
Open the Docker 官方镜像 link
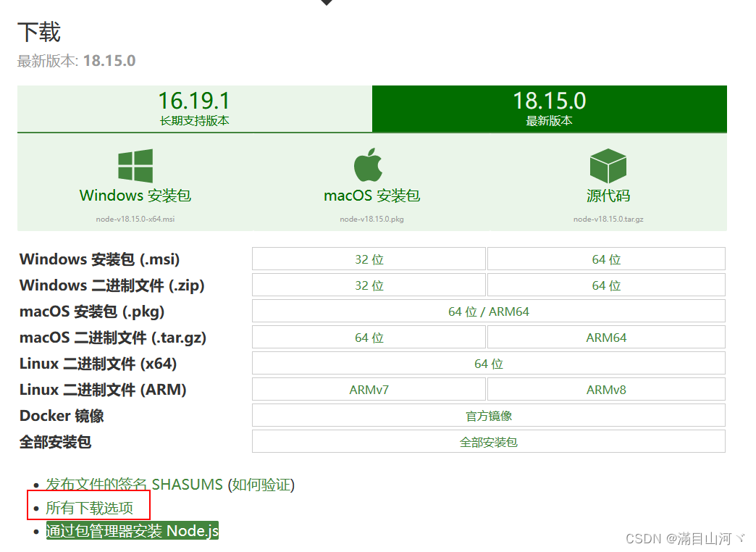click(487, 414)
